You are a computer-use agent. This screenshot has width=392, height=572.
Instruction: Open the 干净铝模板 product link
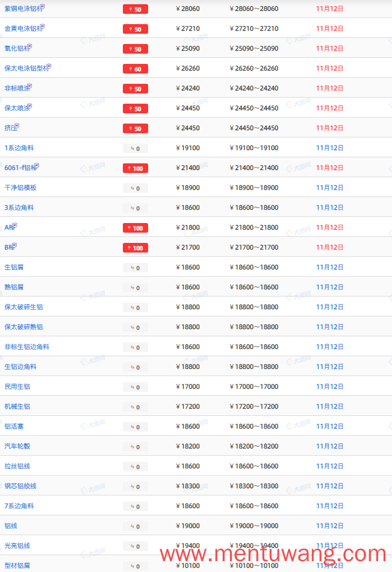click(20, 187)
